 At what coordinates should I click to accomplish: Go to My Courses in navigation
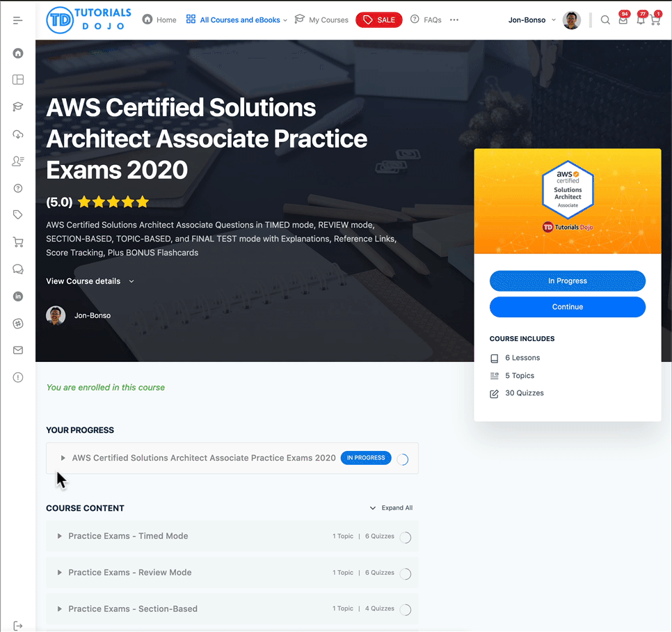coord(321,20)
